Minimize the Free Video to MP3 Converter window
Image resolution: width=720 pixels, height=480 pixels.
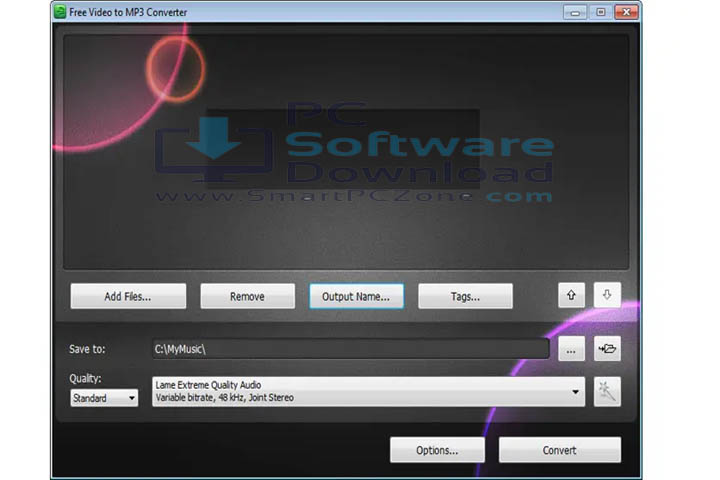[575, 12]
